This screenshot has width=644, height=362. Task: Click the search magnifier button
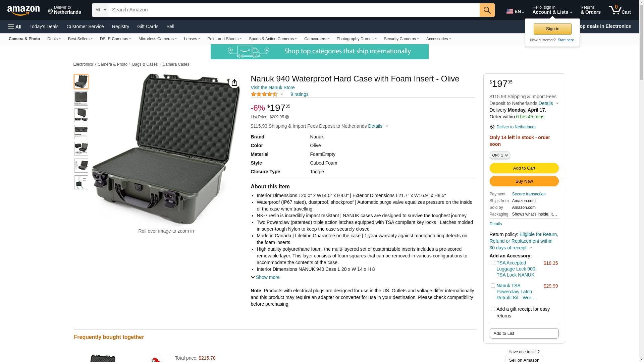487,10
